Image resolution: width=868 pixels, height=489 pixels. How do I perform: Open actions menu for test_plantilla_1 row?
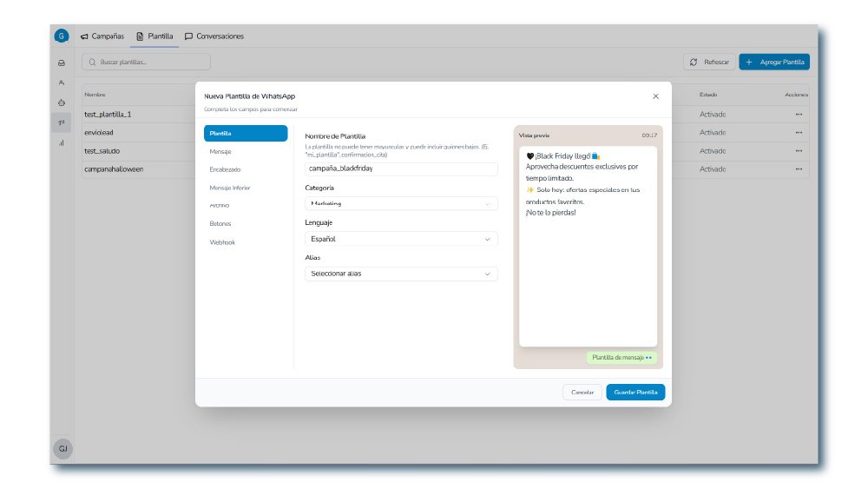point(799,115)
